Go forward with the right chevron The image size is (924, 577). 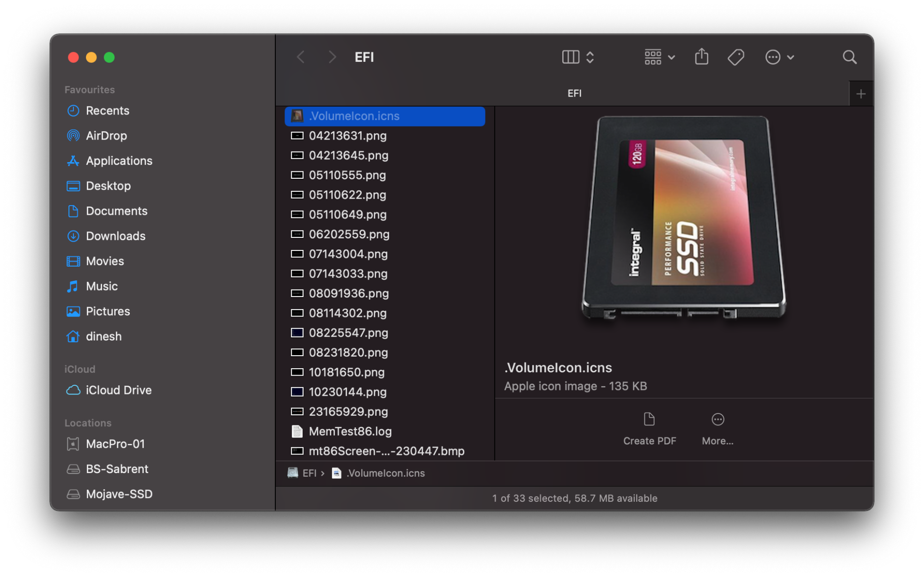point(332,57)
